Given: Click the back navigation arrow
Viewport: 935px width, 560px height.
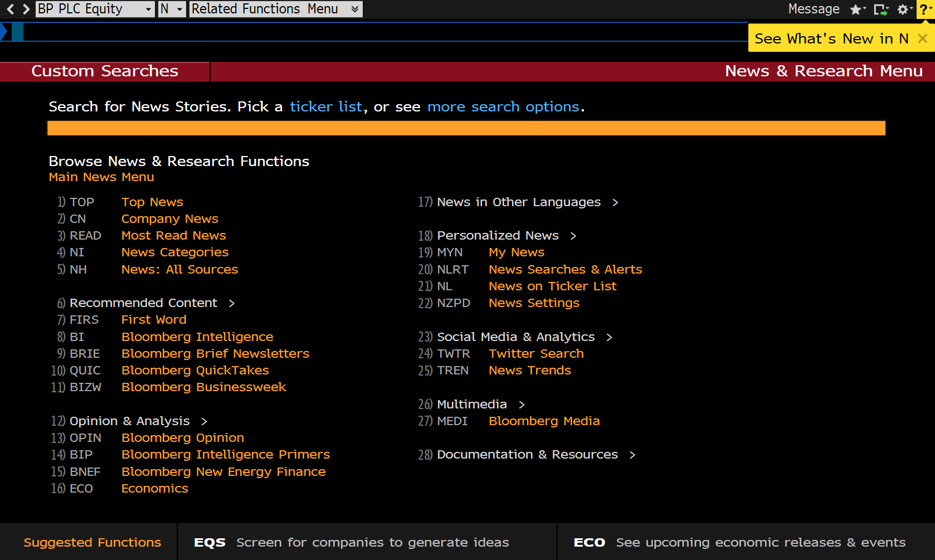Looking at the screenshot, I should pos(10,9).
